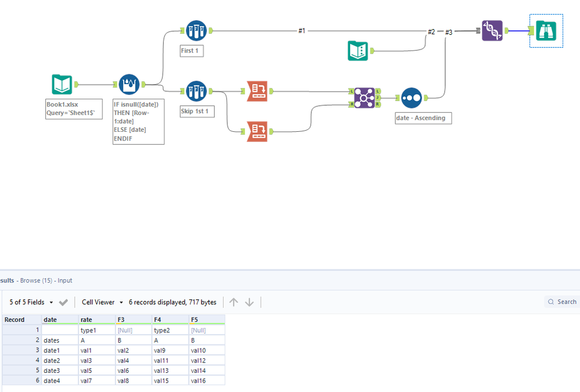The height and width of the screenshot is (392, 580).
Task: Select the dates cell in row 2
Action: coord(60,340)
